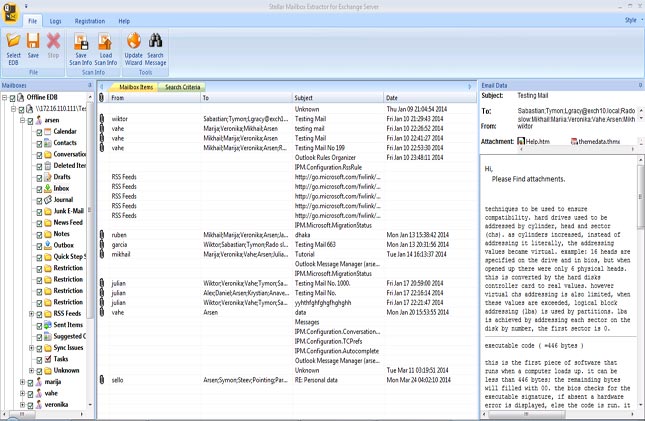The image size is (645, 421).
Task: Expand the vahe mailbox node
Action: click(23, 393)
